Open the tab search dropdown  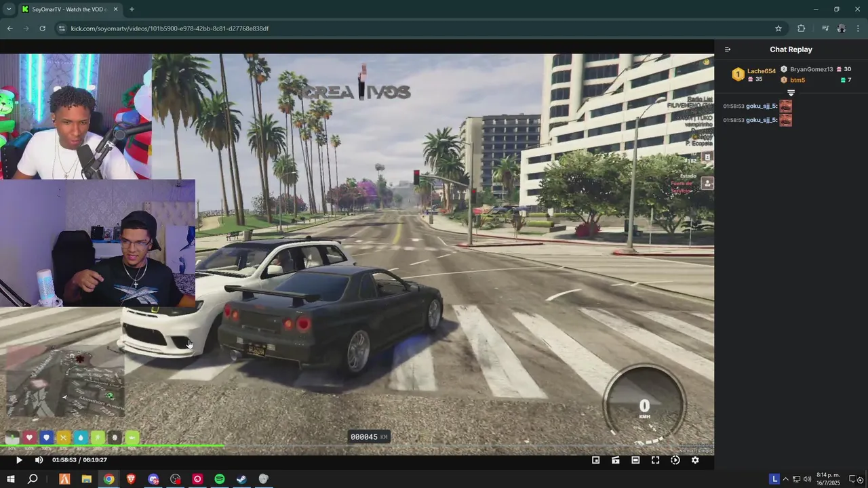click(x=9, y=9)
